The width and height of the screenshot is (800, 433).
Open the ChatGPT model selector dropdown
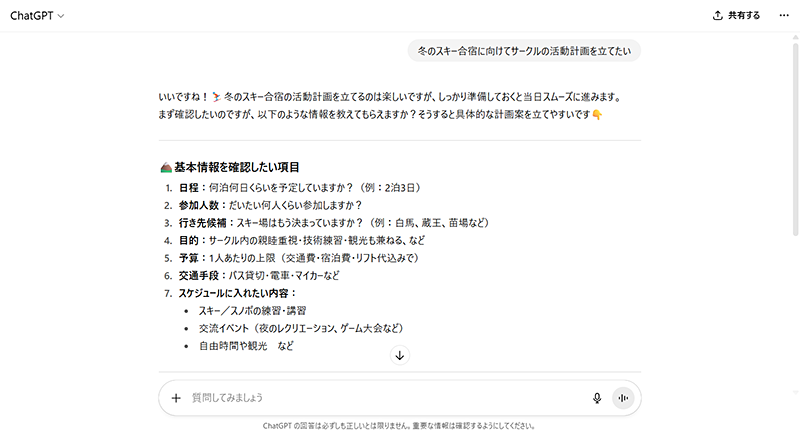coord(37,16)
